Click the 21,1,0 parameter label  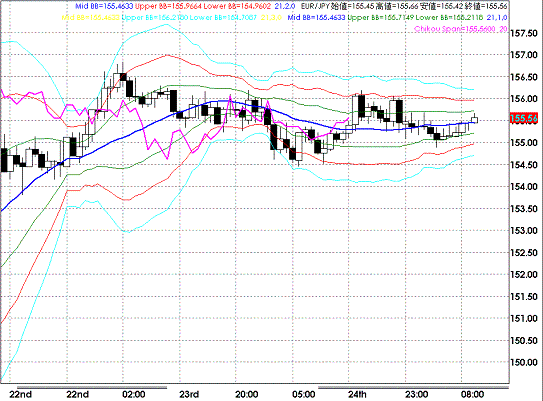[497, 17]
